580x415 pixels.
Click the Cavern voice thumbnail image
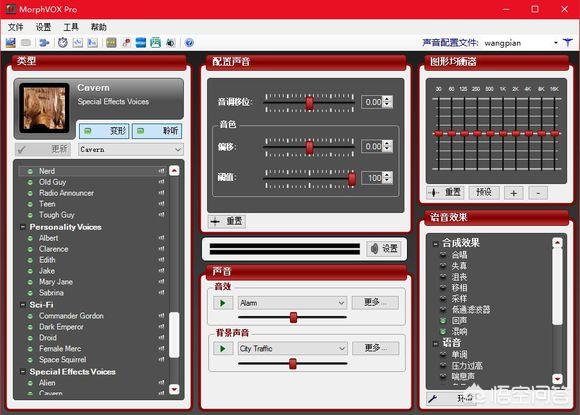(44, 108)
